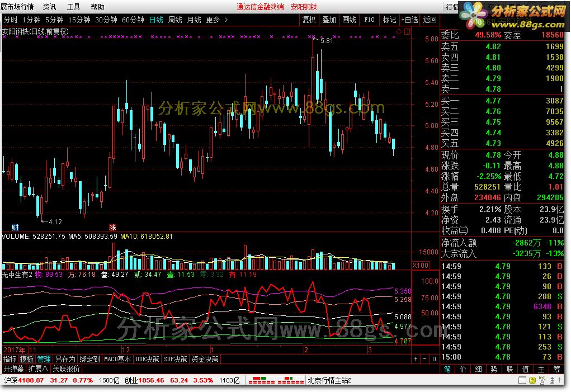Viewport: 571px width, 392px height.
Task: Switch to 30分钟 chart period
Action: click(x=106, y=20)
